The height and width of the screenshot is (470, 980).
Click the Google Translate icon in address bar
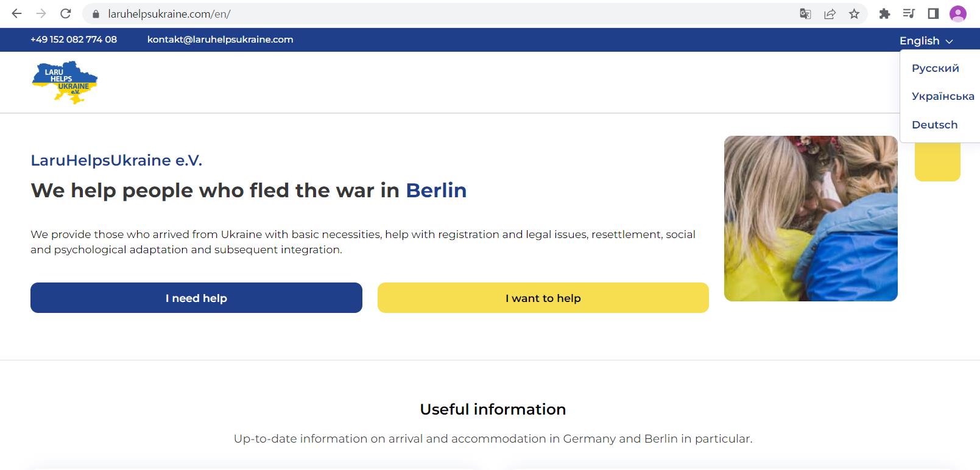[805, 14]
